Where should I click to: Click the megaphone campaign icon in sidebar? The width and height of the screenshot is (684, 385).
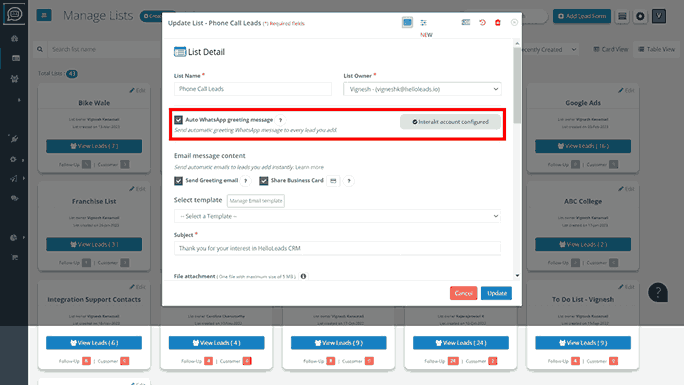click(14, 179)
